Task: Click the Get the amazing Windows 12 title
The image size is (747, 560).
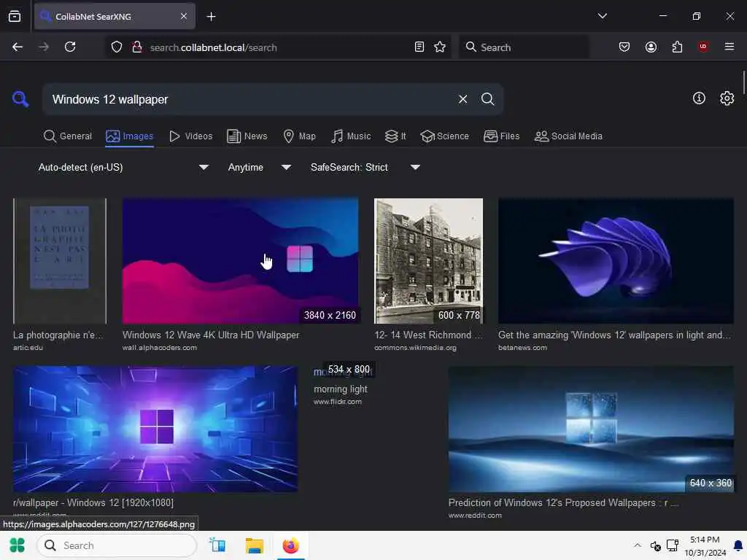Action: [614, 335]
